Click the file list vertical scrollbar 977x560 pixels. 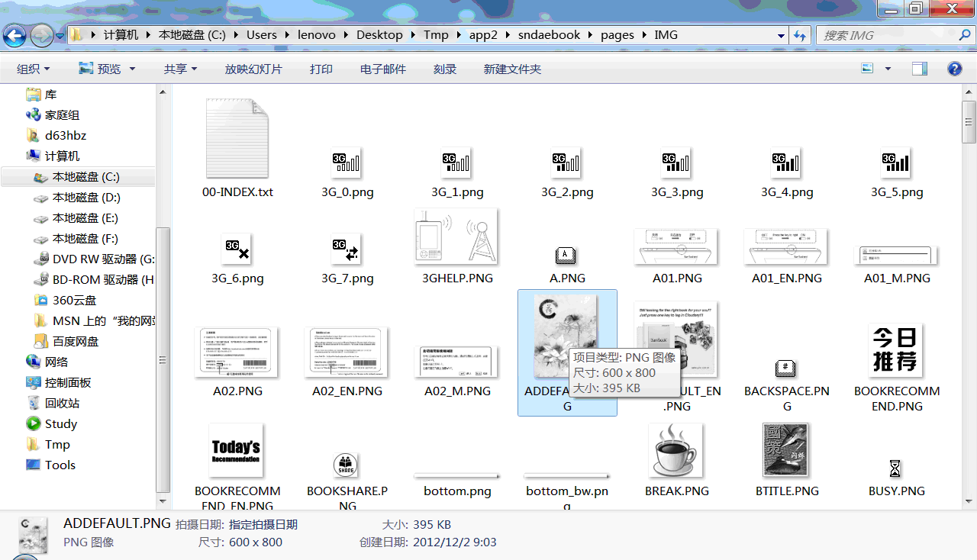pos(969,305)
